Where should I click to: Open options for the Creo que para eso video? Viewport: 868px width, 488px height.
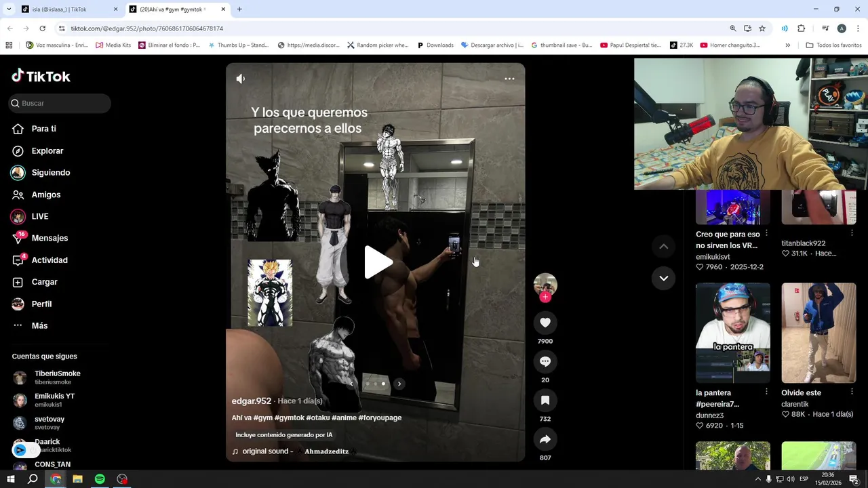(766, 233)
